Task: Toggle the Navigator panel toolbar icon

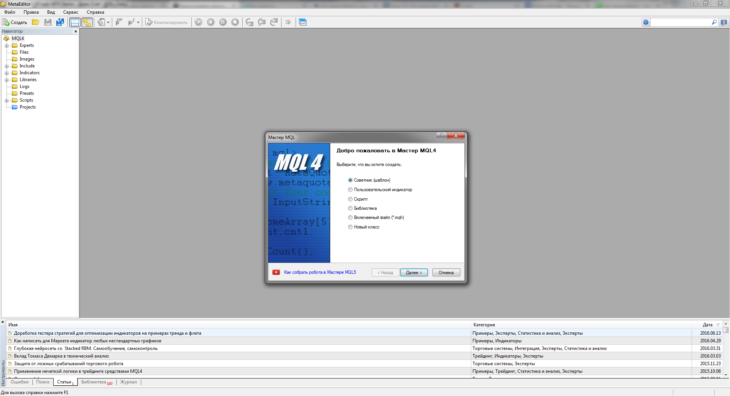Action: (x=74, y=22)
